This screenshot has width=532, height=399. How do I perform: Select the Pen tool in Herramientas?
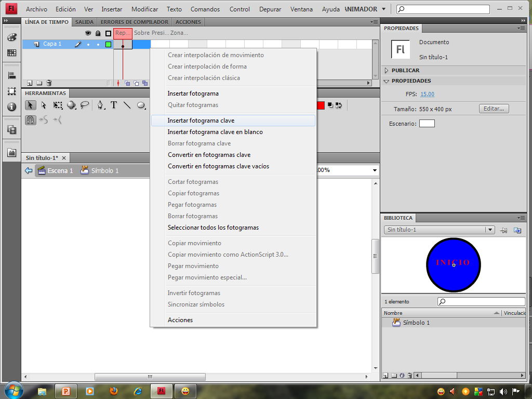(x=100, y=105)
